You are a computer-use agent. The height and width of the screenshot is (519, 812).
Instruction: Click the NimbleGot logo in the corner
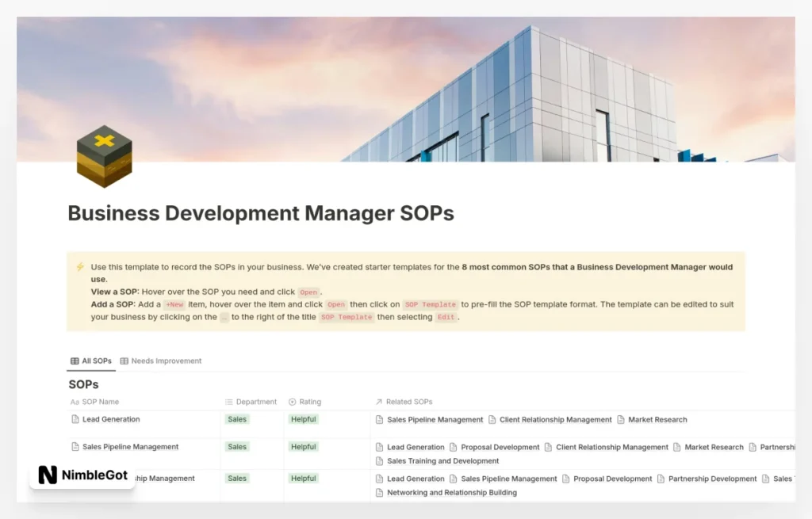tap(82, 475)
